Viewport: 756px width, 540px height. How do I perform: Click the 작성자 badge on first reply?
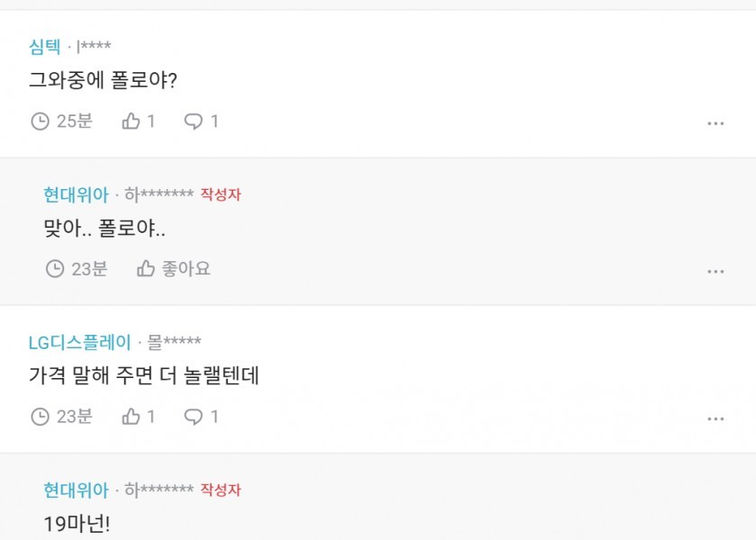tap(220, 194)
